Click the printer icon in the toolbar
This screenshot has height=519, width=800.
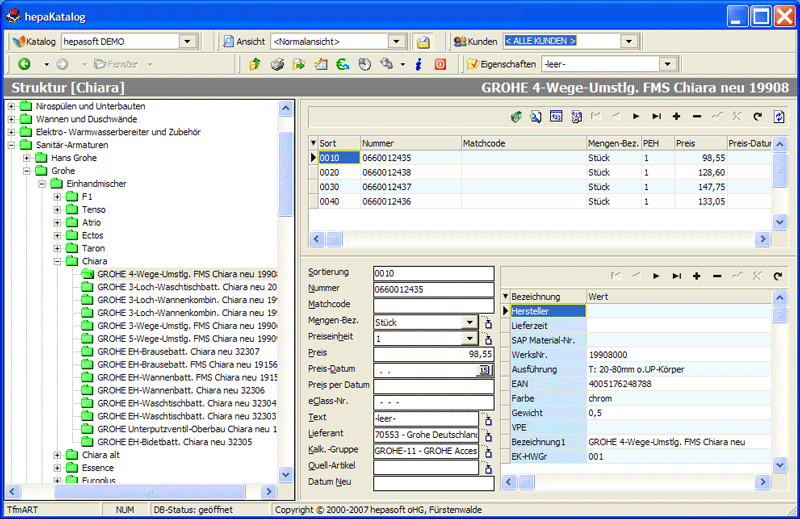pyautogui.click(x=276, y=64)
